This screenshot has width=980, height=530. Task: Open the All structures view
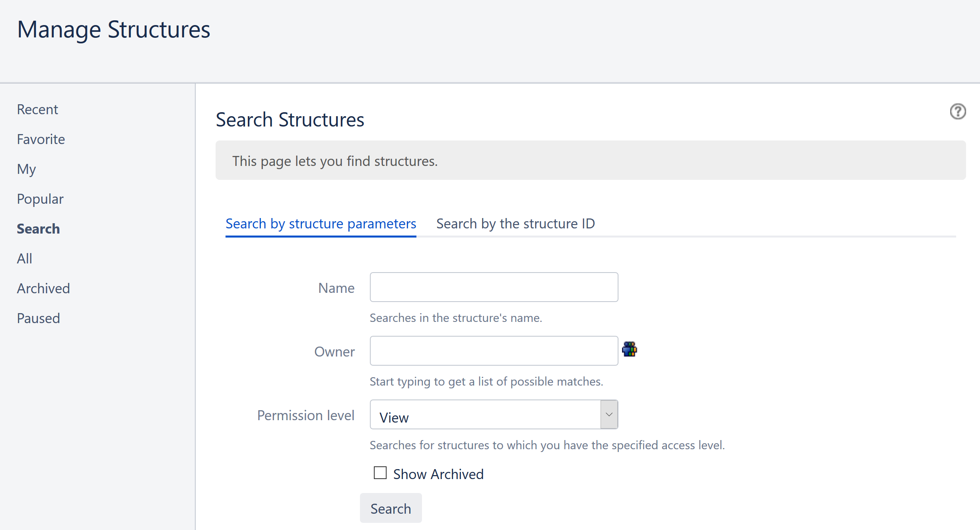(x=24, y=258)
